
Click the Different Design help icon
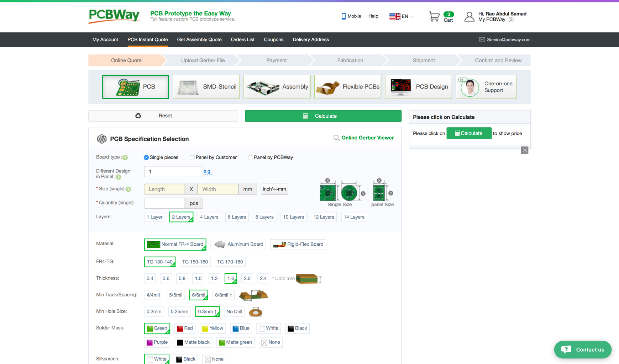pos(119,177)
